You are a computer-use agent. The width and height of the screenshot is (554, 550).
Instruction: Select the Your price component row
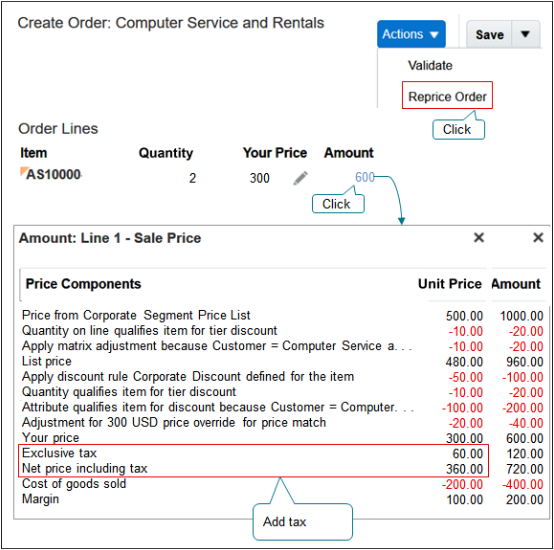(x=282, y=438)
